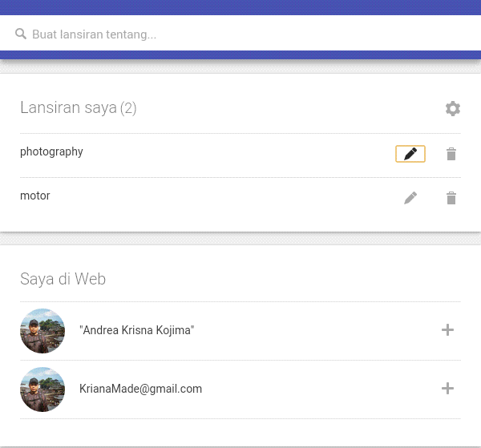Edit the photography alert with the pencil

click(410, 154)
